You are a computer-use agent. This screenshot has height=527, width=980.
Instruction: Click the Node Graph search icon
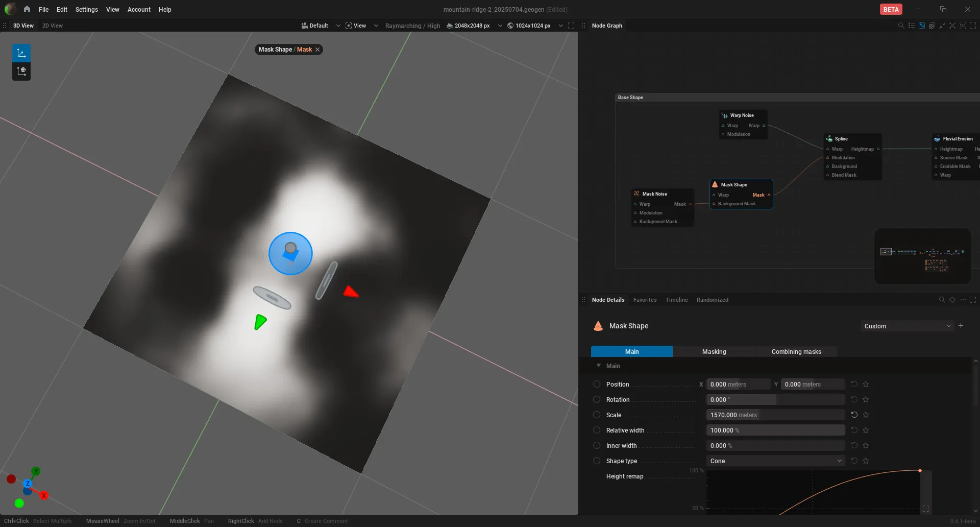tap(901, 26)
